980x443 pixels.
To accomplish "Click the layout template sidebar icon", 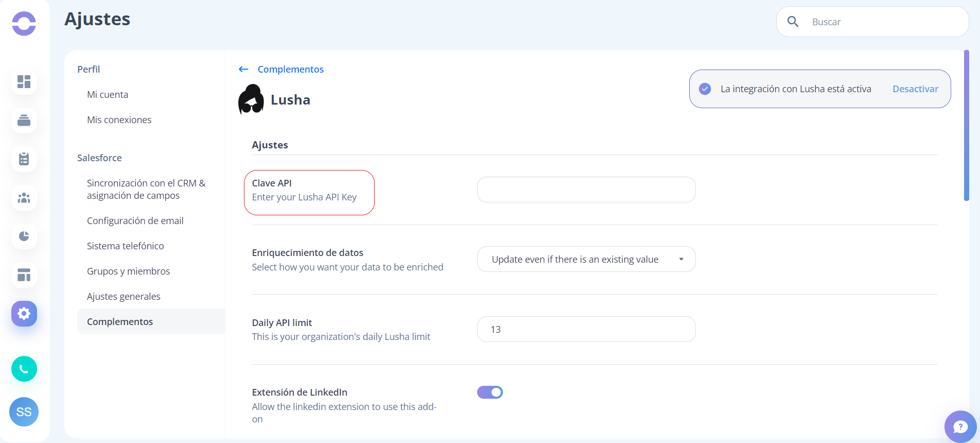I will coord(24,275).
